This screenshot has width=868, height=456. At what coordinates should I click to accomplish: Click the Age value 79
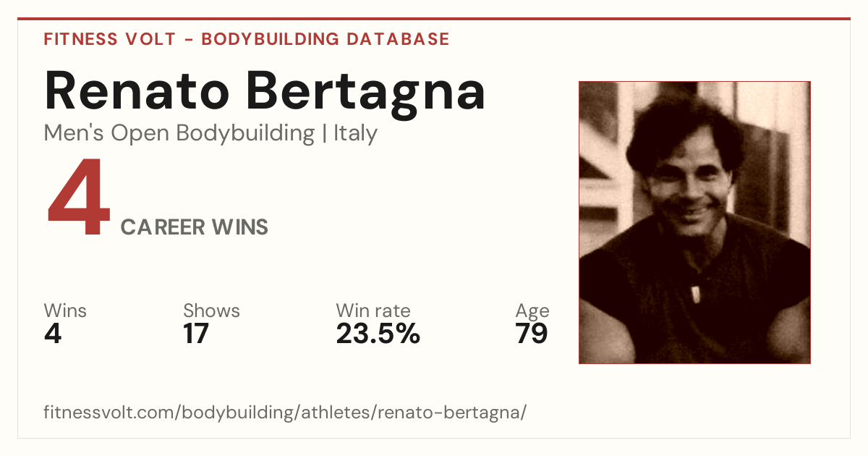point(532,334)
